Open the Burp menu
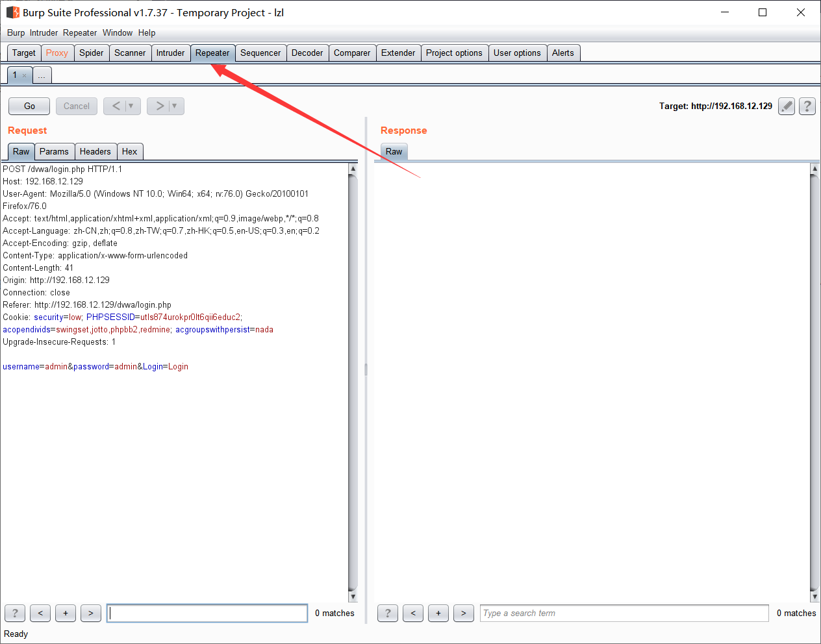Image resolution: width=821 pixels, height=644 pixels. pyautogui.click(x=16, y=32)
